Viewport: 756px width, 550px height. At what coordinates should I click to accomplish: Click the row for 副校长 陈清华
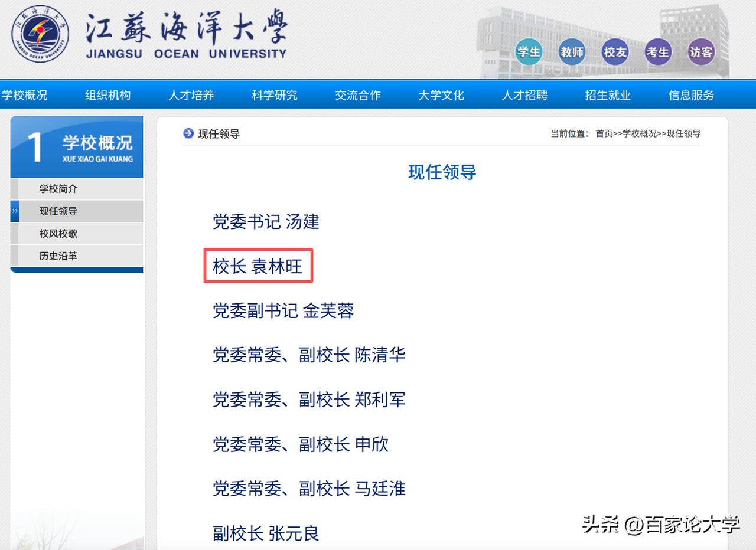(x=309, y=355)
